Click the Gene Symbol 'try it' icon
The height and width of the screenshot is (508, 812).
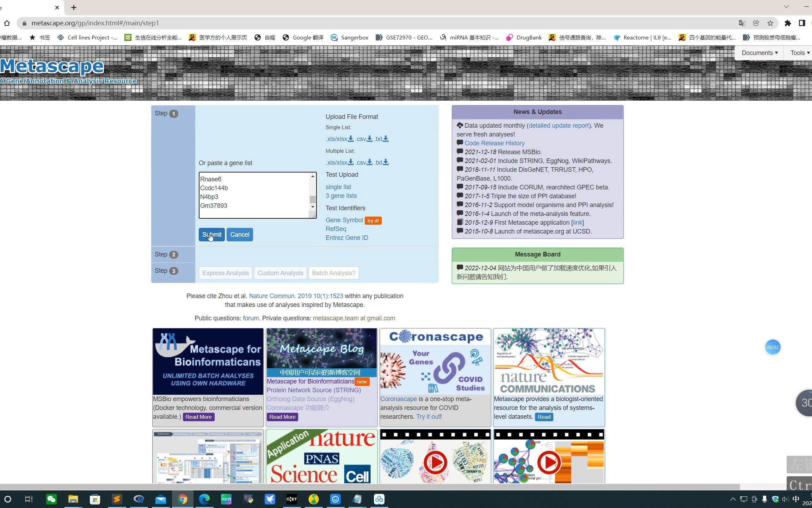[373, 220]
